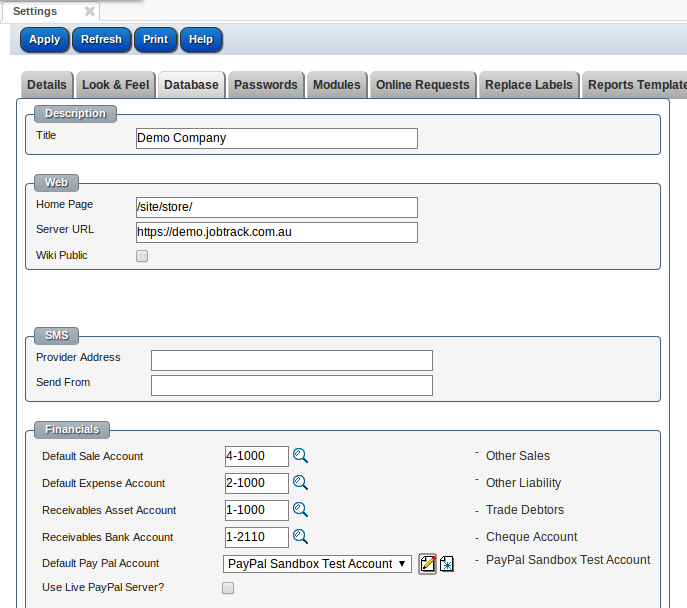Screen dimensions: 687x608
Task: Go to the Modules tab
Action: coord(336,85)
